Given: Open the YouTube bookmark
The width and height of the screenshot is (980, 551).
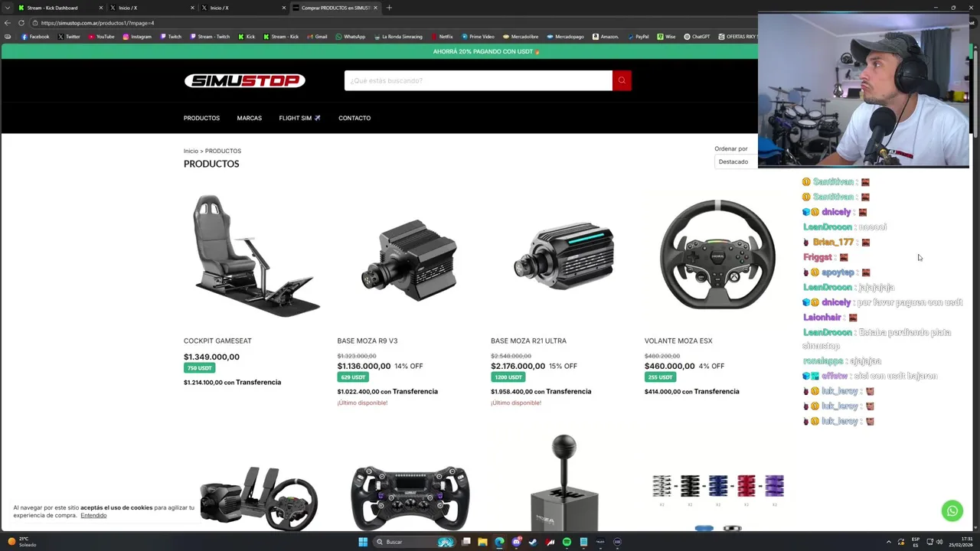Looking at the screenshot, I should 101,37.
